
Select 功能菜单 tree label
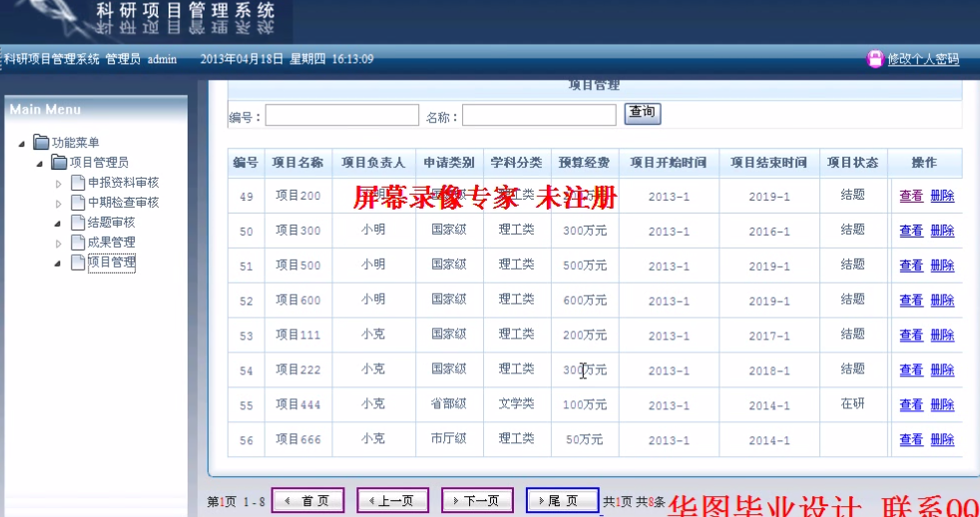pos(75,143)
